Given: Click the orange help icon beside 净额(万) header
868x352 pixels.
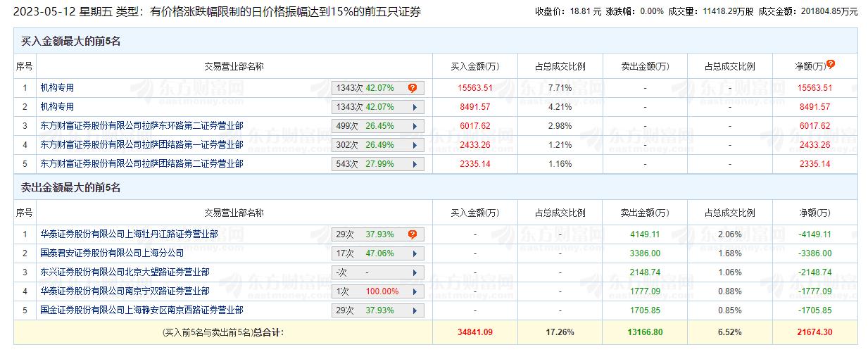Looking at the screenshot, I should (831, 64).
